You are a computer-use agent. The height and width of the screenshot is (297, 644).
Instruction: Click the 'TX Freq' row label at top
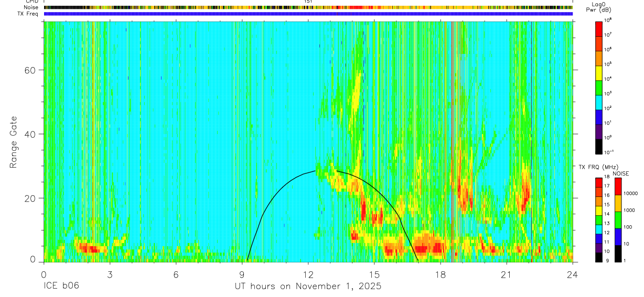pyautogui.click(x=27, y=14)
